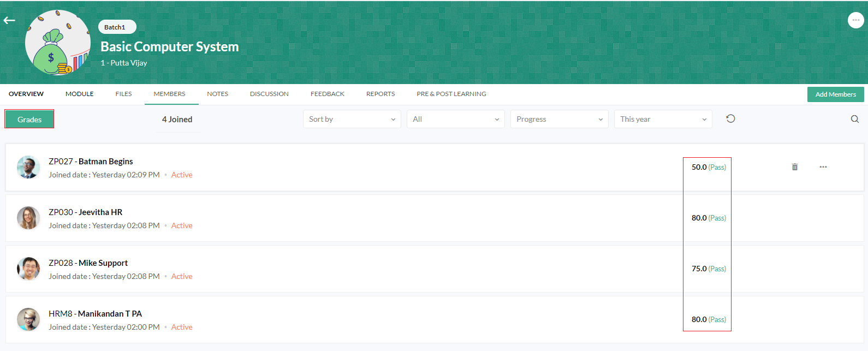The image size is (868, 351).
Task: Select member name ZP028 - Mike Support
Action: click(88, 263)
